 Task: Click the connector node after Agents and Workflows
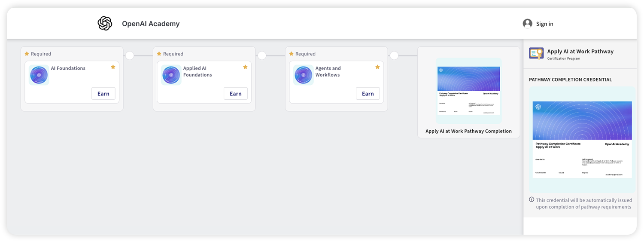point(394,55)
